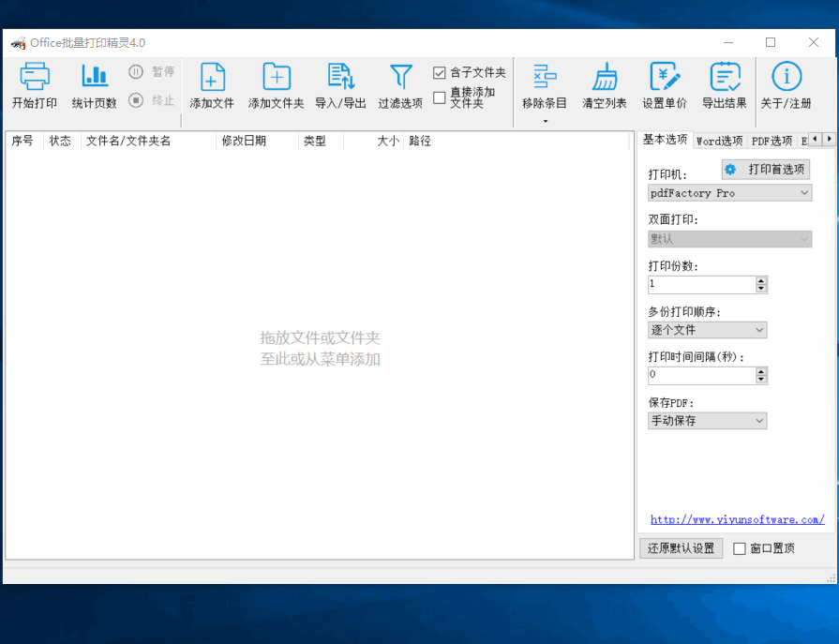Maximize the Office批量打印精灵 window
This screenshot has width=839, height=644.
click(771, 42)
